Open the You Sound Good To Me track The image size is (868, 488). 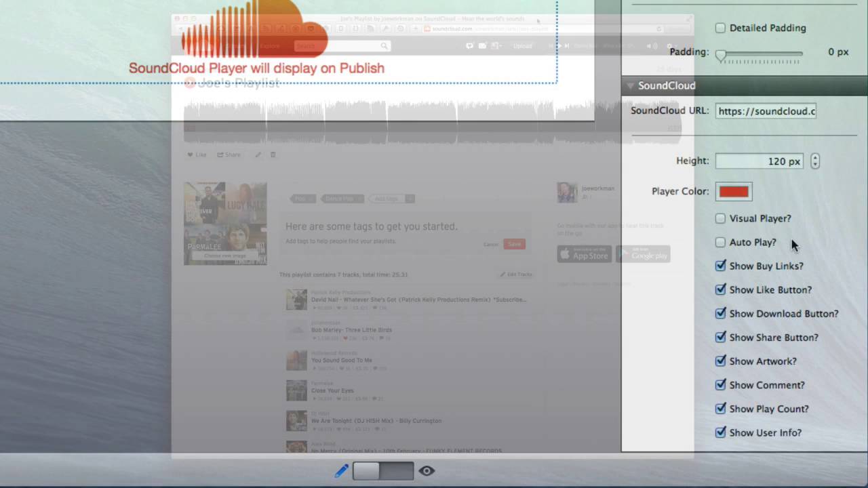[341, 361]
